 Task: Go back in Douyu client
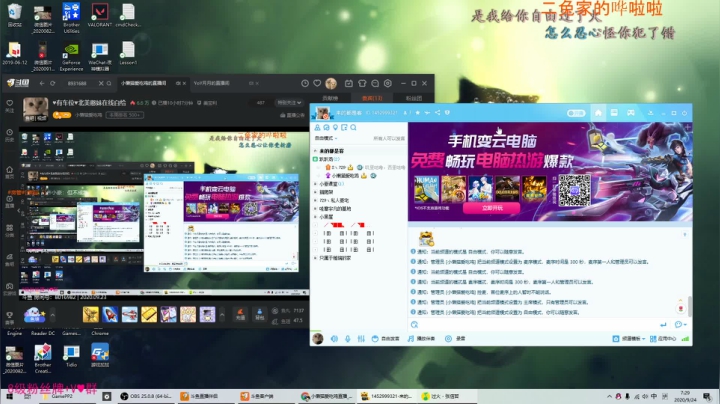(x=42, y=83)
